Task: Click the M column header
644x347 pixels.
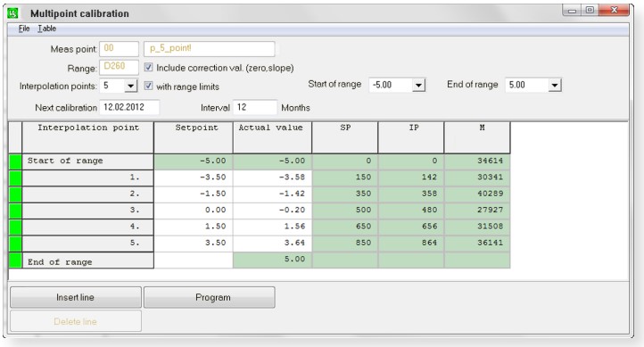Action: pos(477,137)
